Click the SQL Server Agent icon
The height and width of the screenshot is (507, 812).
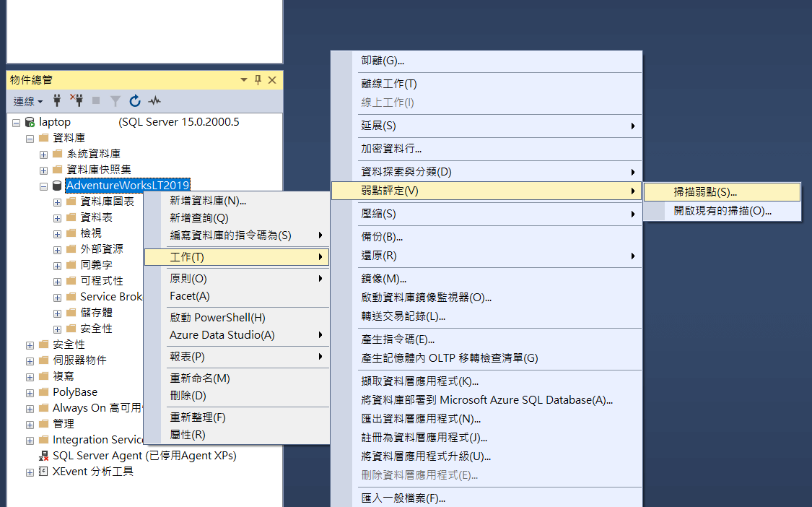(x=43, y=456)
